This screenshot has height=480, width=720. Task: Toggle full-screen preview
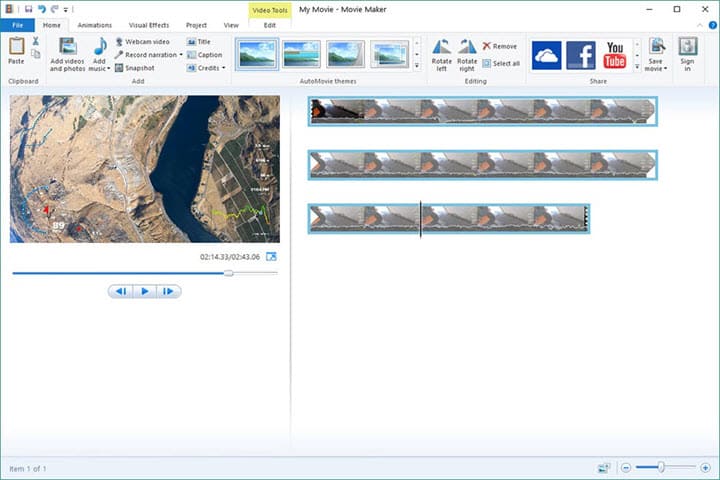pyautogui.click(x=271, y=257)
